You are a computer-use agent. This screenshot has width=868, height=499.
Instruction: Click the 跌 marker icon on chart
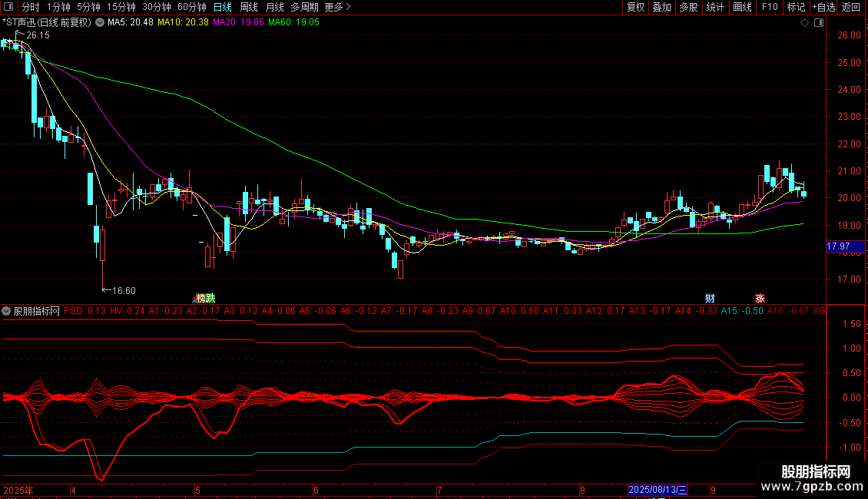pyautogui.click(x=210, y=299)
